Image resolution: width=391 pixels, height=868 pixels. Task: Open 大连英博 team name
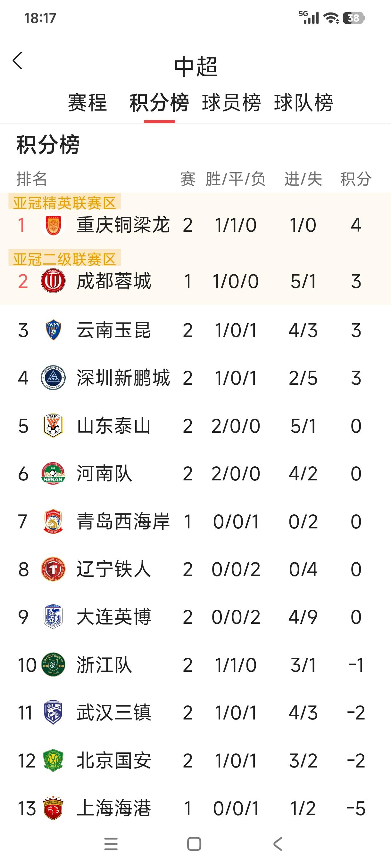[x=114, y=617]
